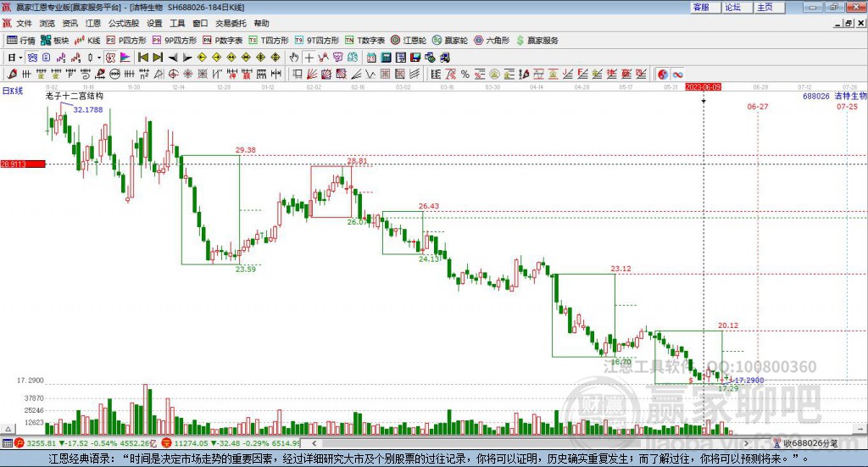The width and height of the screenshot is (868, 467).
Task: Click the 07-25 future date label
Action: 847,106
